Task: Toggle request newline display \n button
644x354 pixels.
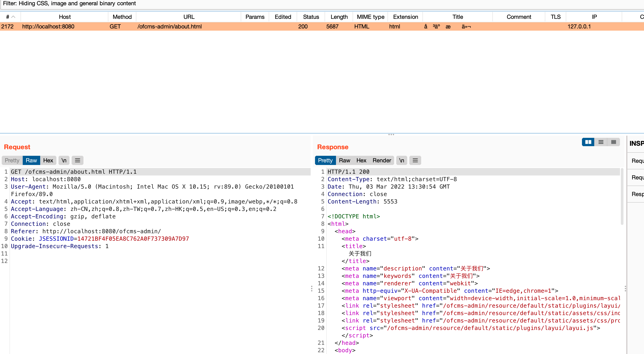Action: point(64,160)
